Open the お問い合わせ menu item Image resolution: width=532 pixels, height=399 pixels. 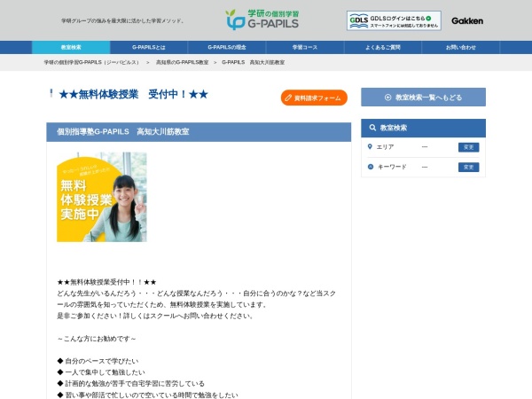point(460,47)
